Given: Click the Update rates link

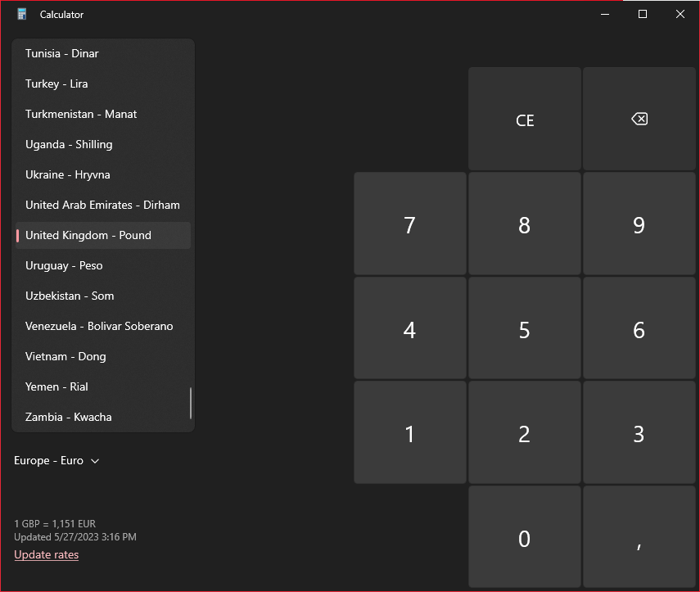Looking at the screenshot, I should click(x=46, y=554).
